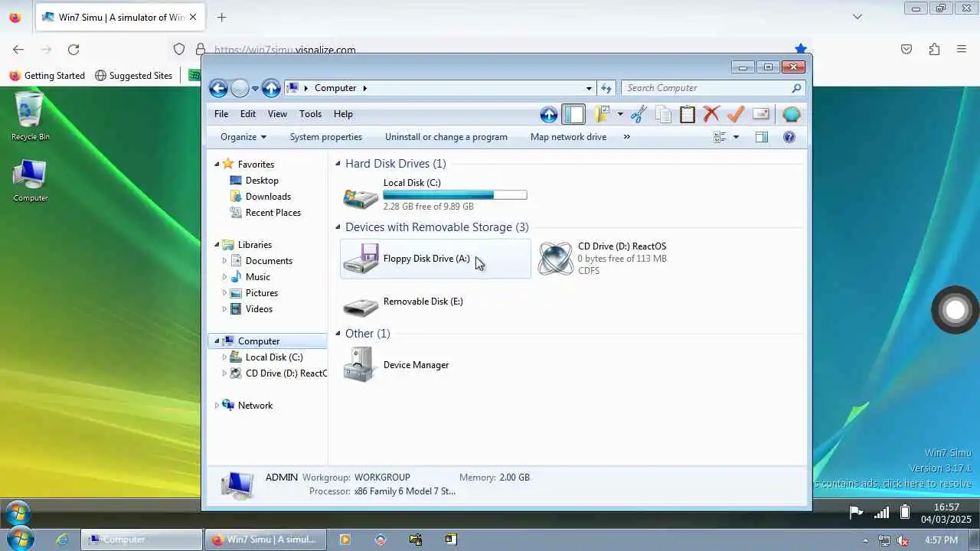Expand the Documents library tree arrow
The height and width of the screenshot is (551, 980).
click(x=224, y=261)
